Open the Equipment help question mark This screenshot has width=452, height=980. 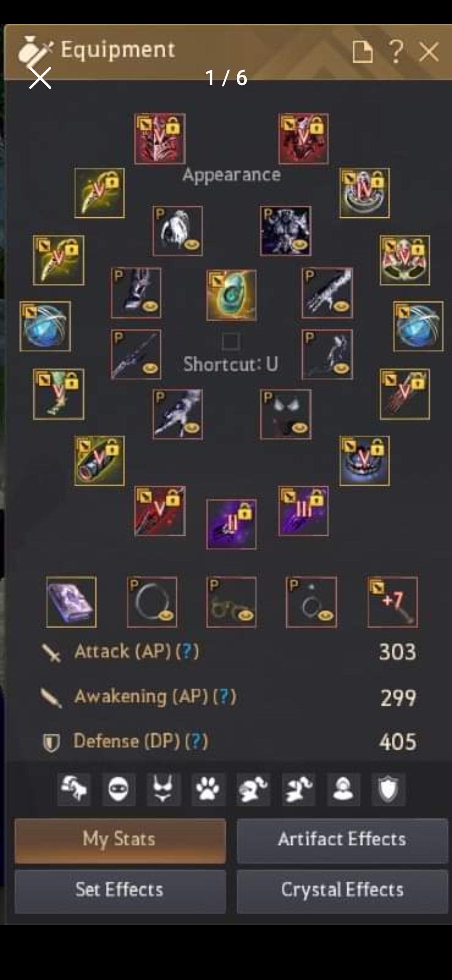coord(396,52)
